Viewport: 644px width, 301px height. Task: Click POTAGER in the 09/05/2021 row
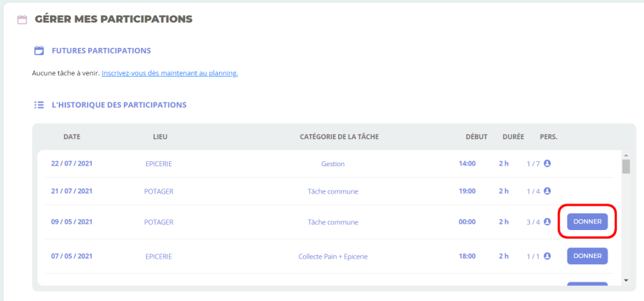159,222
